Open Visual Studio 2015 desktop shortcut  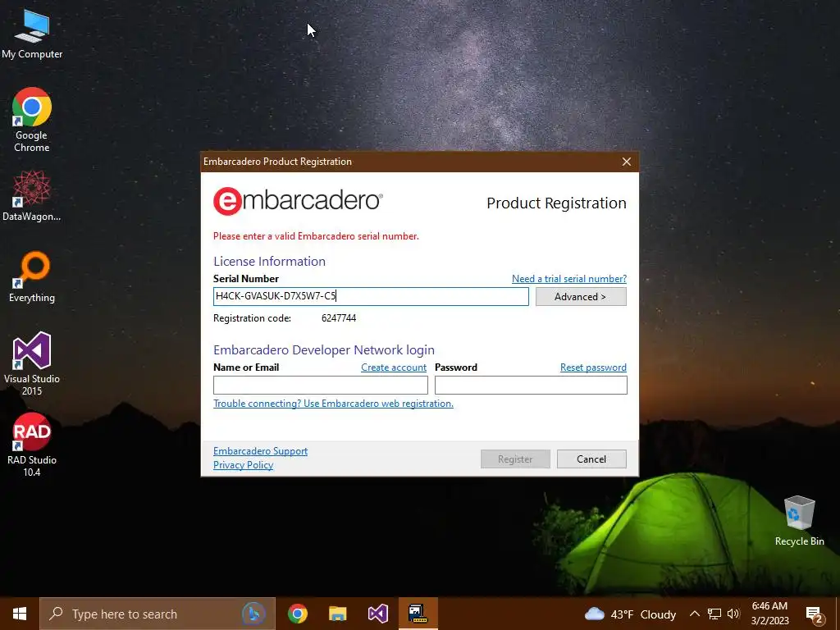click(x=32, y=363)
